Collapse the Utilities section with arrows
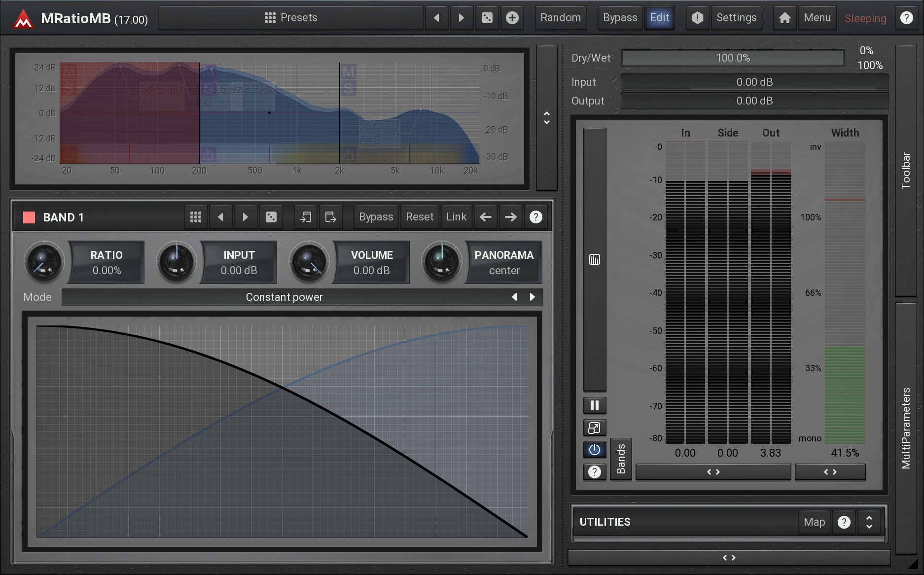Image resolution: width=924 pixels, height=575 pixels. point(869,522)
